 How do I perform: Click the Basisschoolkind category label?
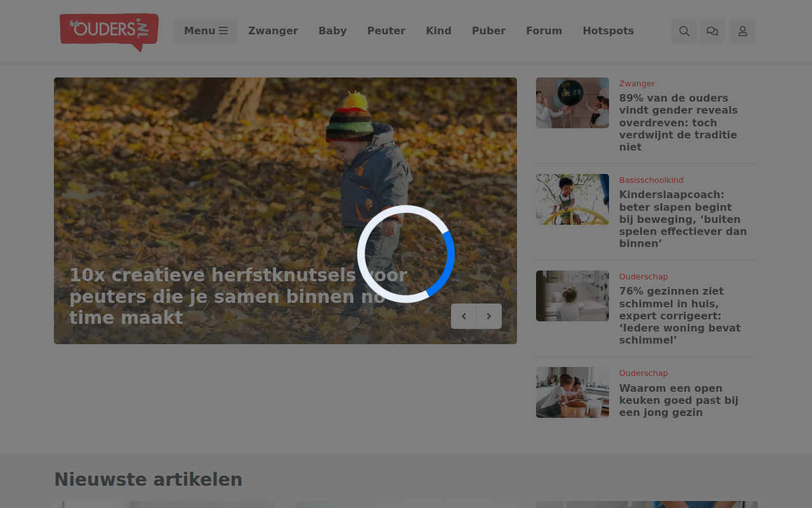click(652, 180)
